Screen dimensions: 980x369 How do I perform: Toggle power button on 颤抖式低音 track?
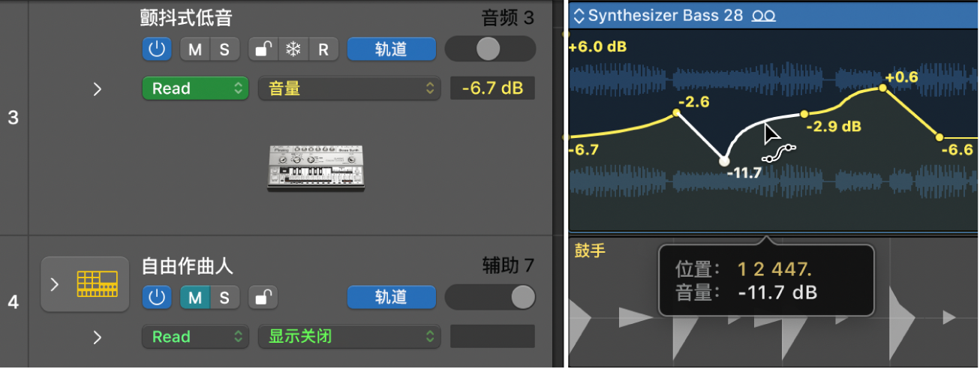click(x=156, y=49)
